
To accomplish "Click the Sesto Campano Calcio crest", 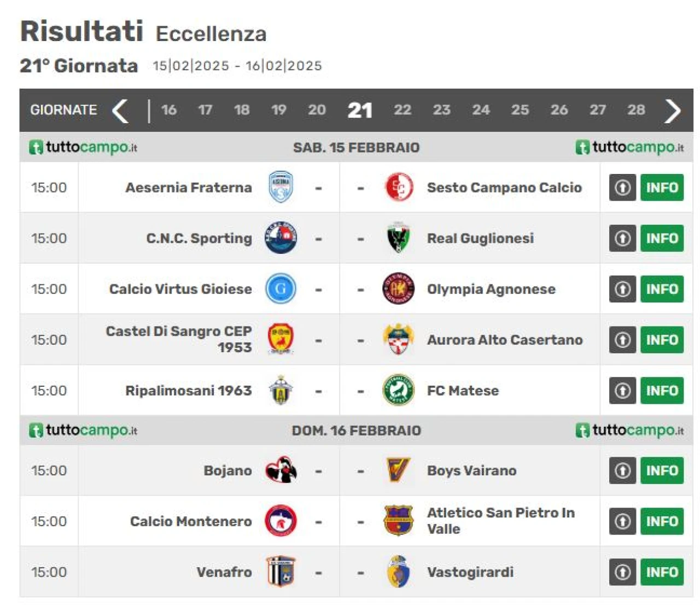I will click(399, 187).
